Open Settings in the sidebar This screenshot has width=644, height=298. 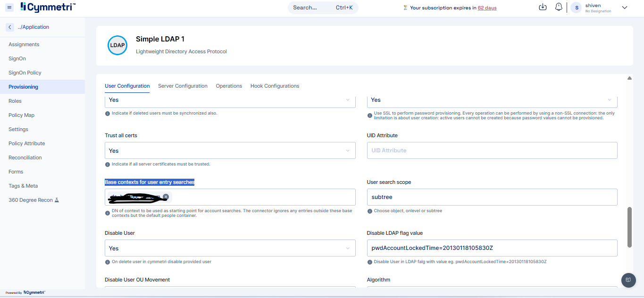tap(42, 129)
